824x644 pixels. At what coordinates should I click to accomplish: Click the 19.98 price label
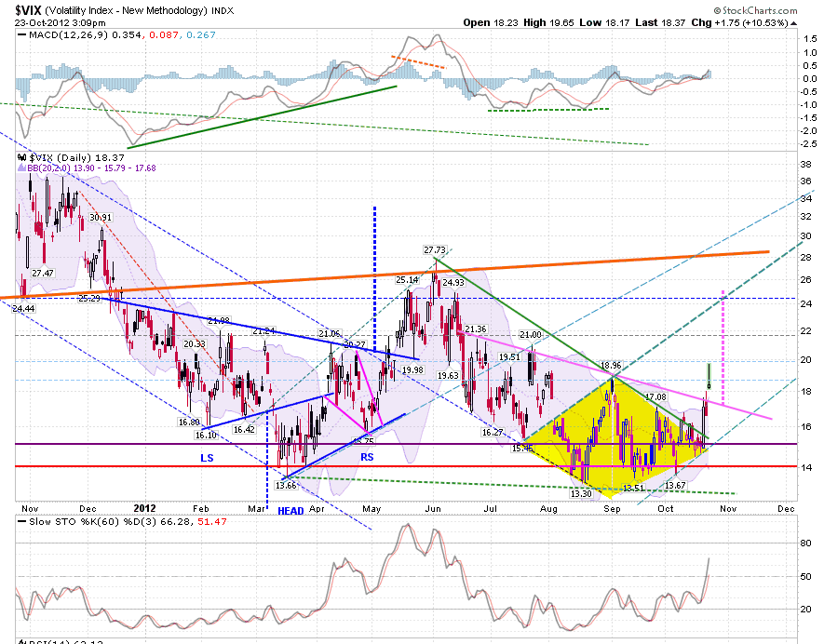pos(412,370)
